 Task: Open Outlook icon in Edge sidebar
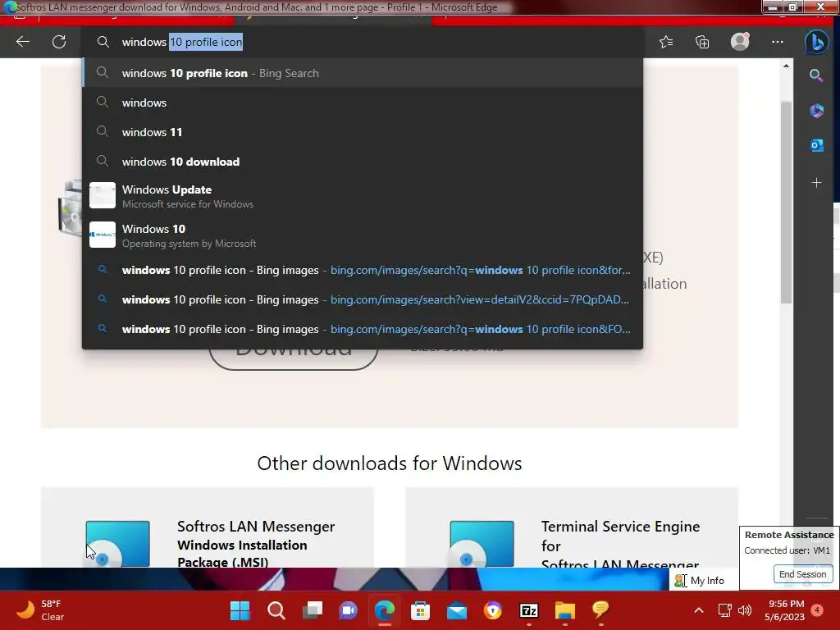[816, 145]
